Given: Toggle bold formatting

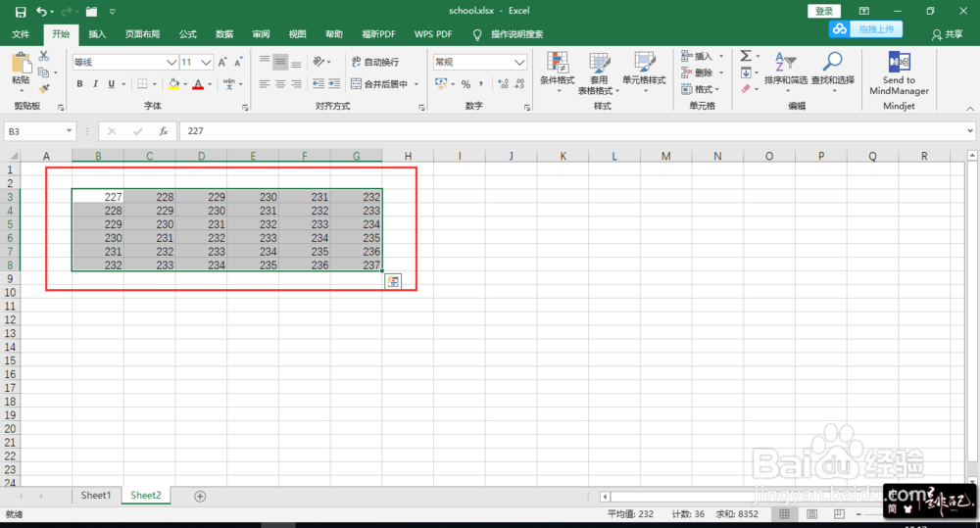Looking at the screenshot, I should coord(79,83).
